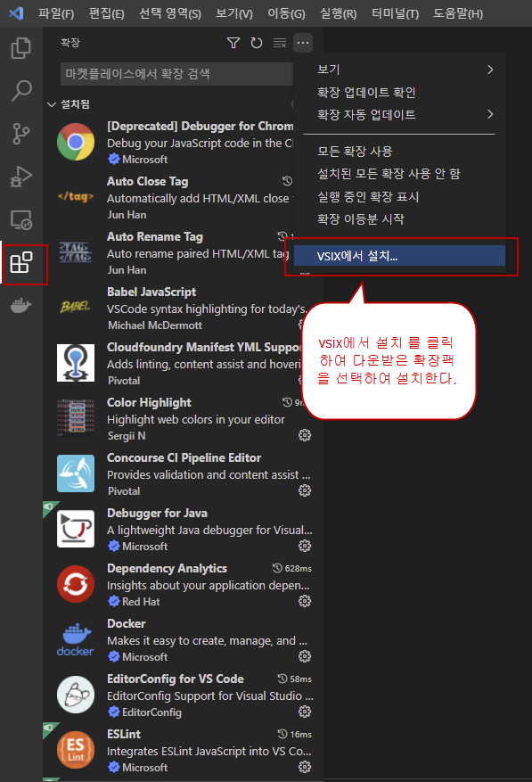The height and width of the screenshot is (782, 532).
Task: Open the 파일(F) menu
Action: coord(56,13)
